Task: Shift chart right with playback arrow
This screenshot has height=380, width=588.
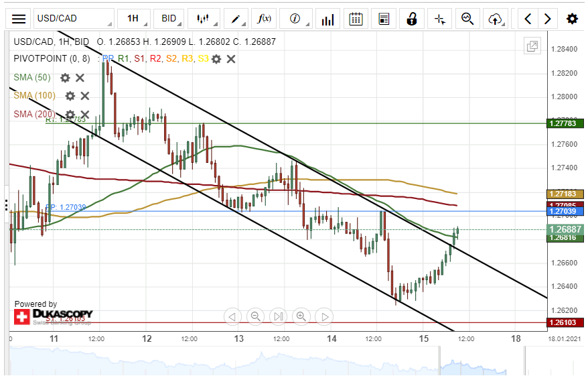Action: pos(324,316)
